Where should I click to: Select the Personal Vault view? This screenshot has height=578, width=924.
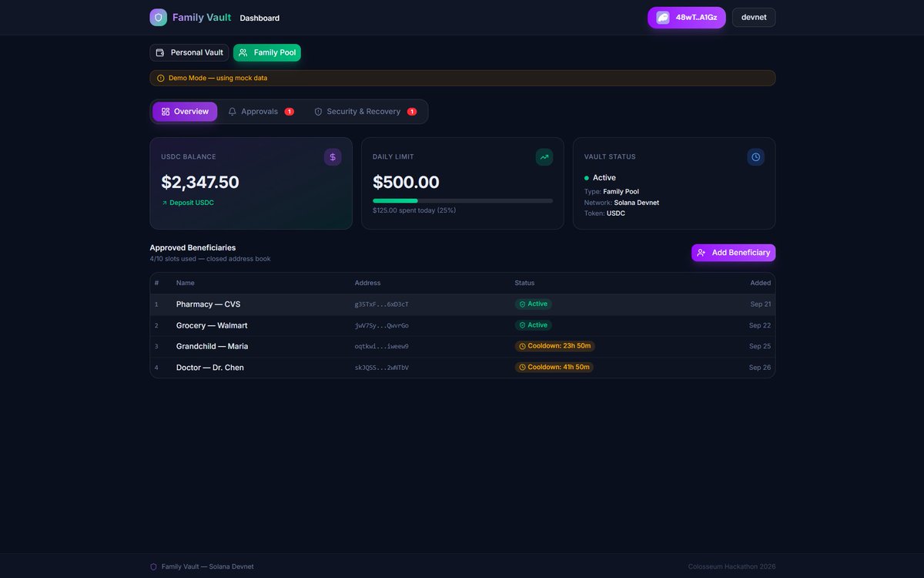[189, 52]
